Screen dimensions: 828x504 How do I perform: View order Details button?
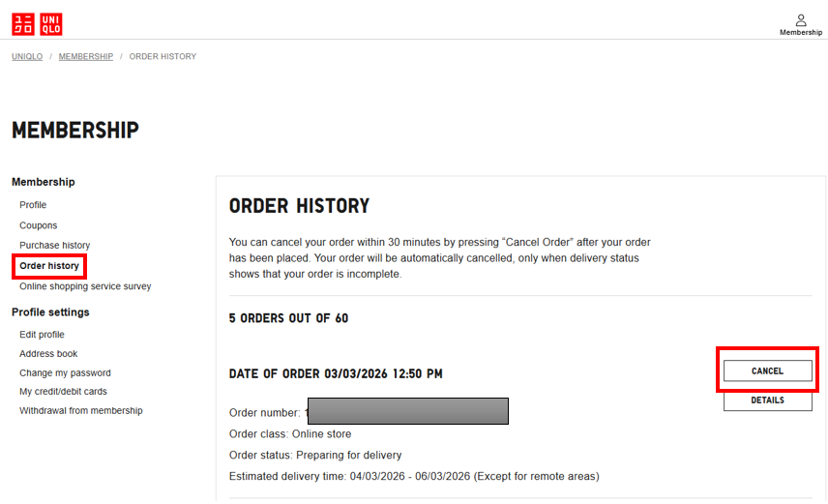767,400
